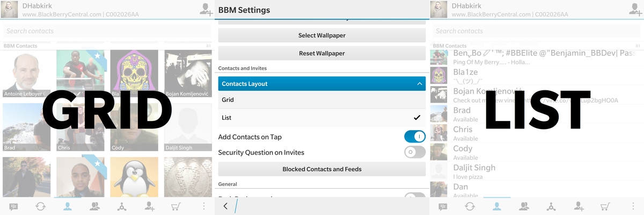
Task: Tap the Updates refresh icon in grid screen
Action: click(41, 206)
